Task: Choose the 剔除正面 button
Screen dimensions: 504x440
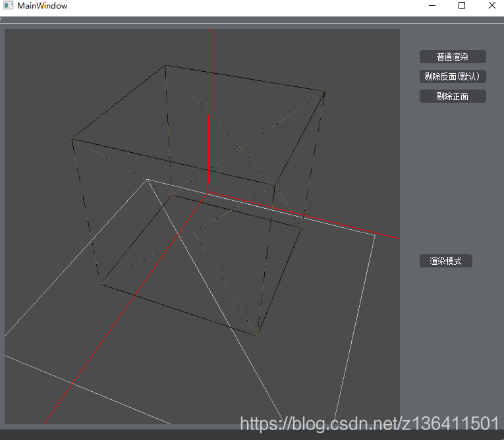Action: tap(453, 96)
